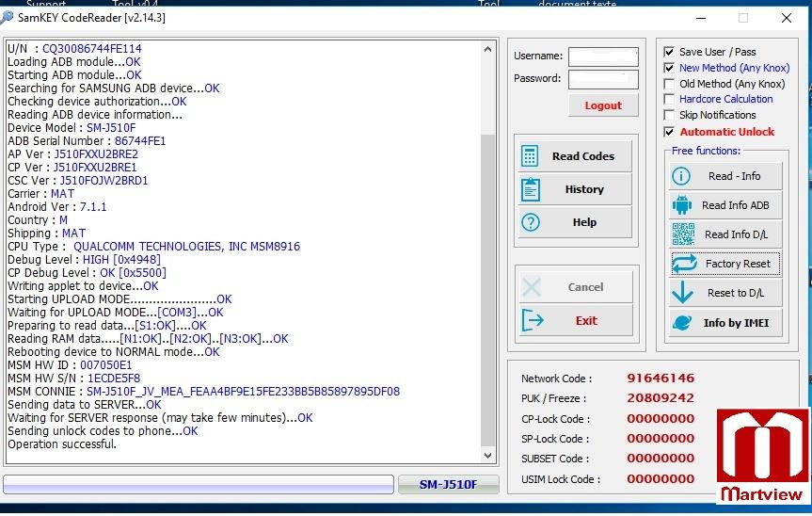Click the log scrollbar thumb
This screenshot has height=516, width=812.
tap(487, 290)
